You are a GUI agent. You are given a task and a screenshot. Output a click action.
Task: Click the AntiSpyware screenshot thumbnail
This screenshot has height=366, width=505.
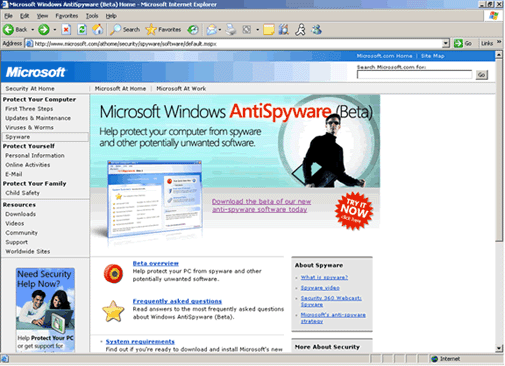click(x=155, y=199)
